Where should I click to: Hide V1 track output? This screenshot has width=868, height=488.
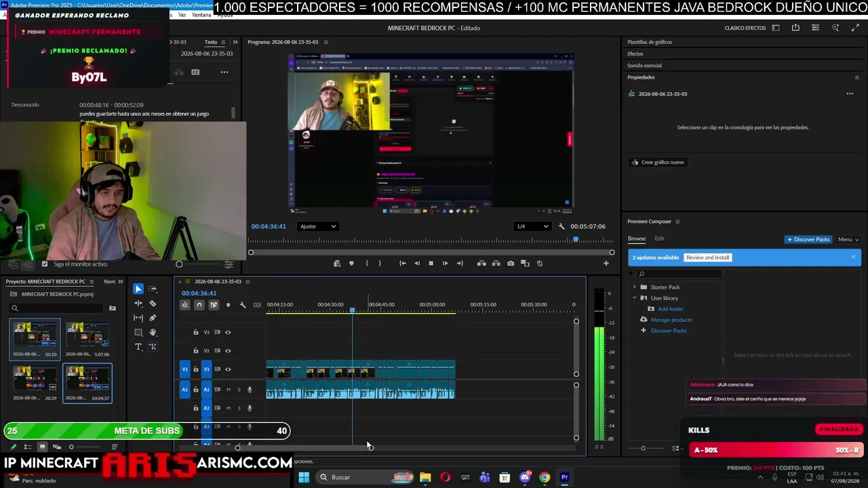pos(228,369)
